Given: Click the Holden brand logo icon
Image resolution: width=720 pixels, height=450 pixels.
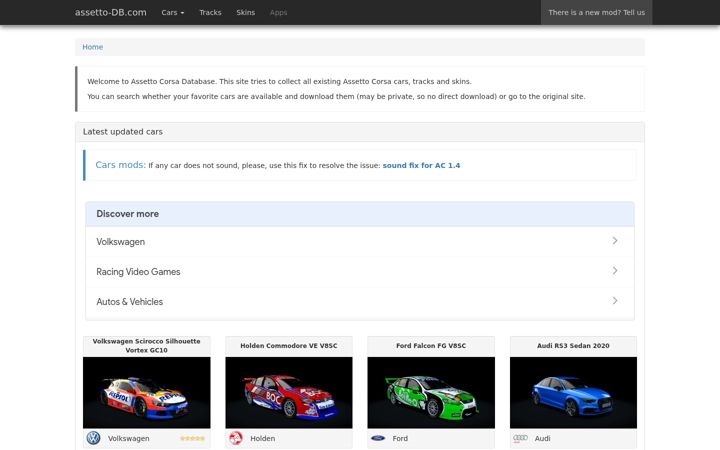Looking at the screenshot, I should [x=236, y=438].
